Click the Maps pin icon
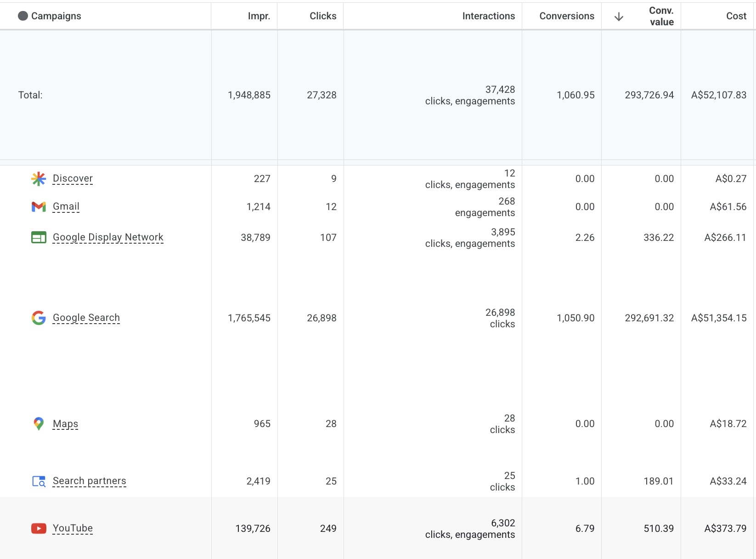The image size is (756, 559). point(39,423)
